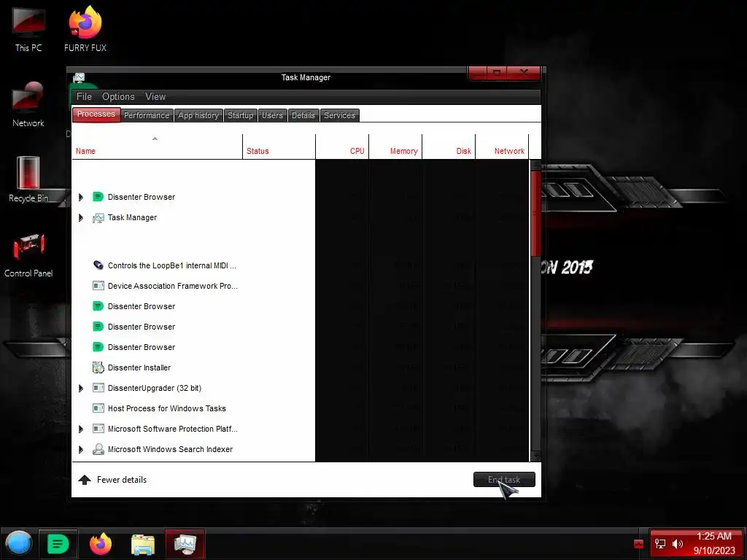Image resolution: width=747 pixels, height=560 pixels.
Task: Expand DissenterUpgrader (32 bit) entry
Action: click(x=81, y=388)
